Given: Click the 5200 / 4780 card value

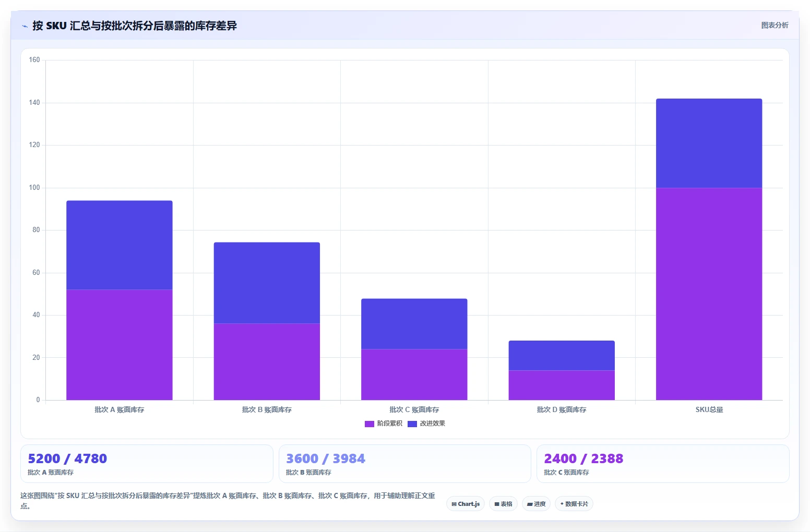Looking at the screenshot, I should point(67,458).
